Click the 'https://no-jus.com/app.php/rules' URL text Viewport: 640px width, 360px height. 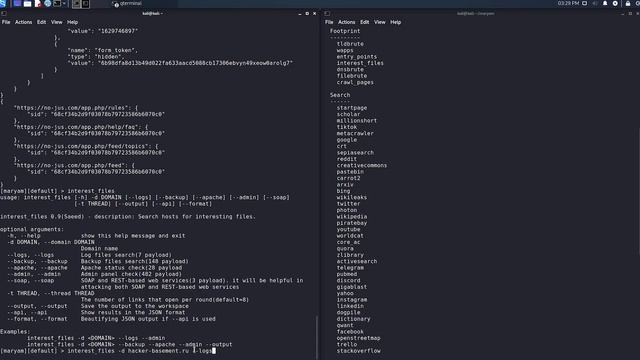click(72, 108)
